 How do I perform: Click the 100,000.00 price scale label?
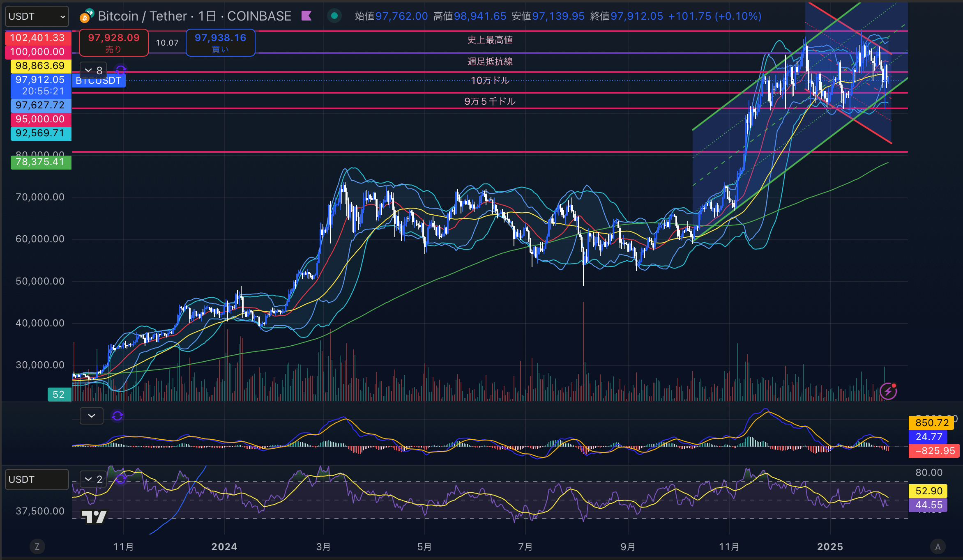pos(38,52)
